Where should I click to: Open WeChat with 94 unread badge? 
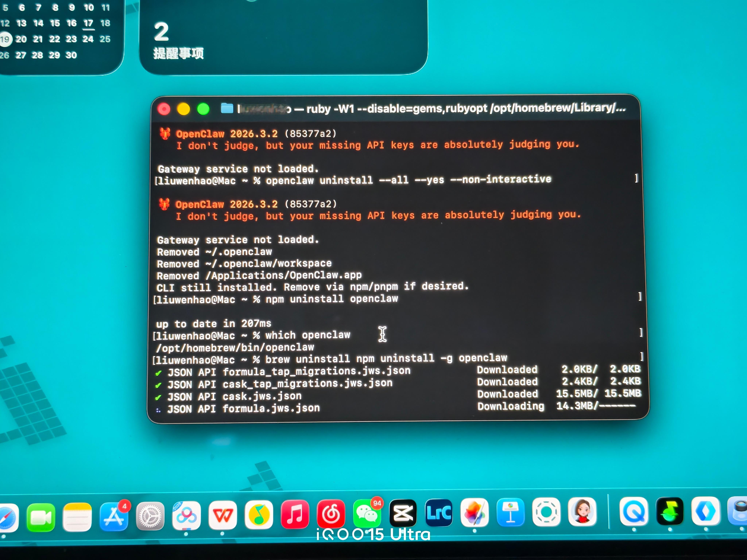(367, 514)
